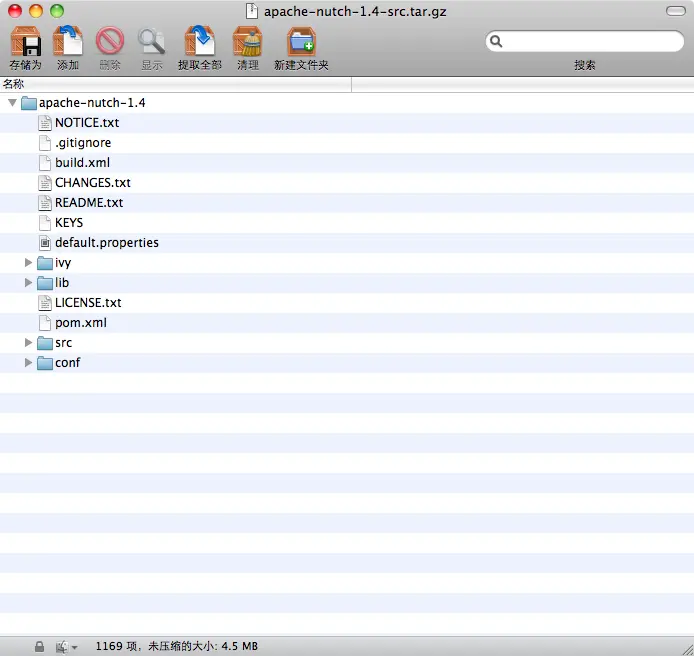Viewport: 694px width, 656px height.
Task: Focus the search input field
Action: click(585, 42)
